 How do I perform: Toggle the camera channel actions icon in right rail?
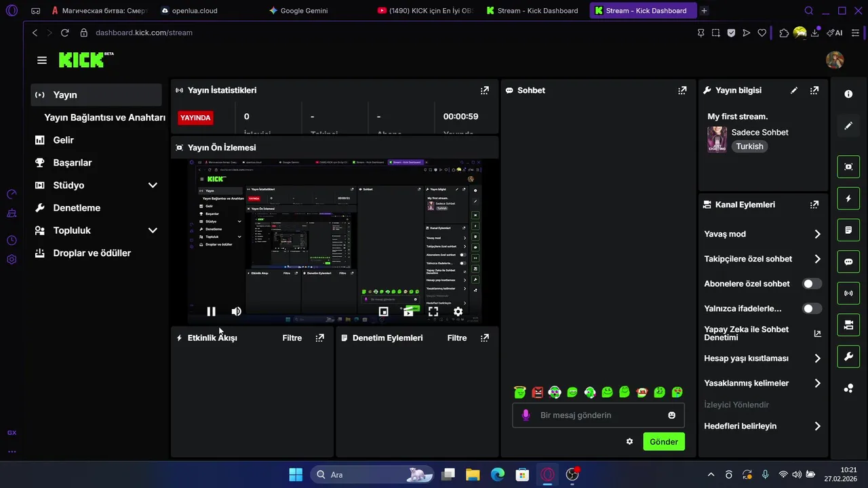848,325
